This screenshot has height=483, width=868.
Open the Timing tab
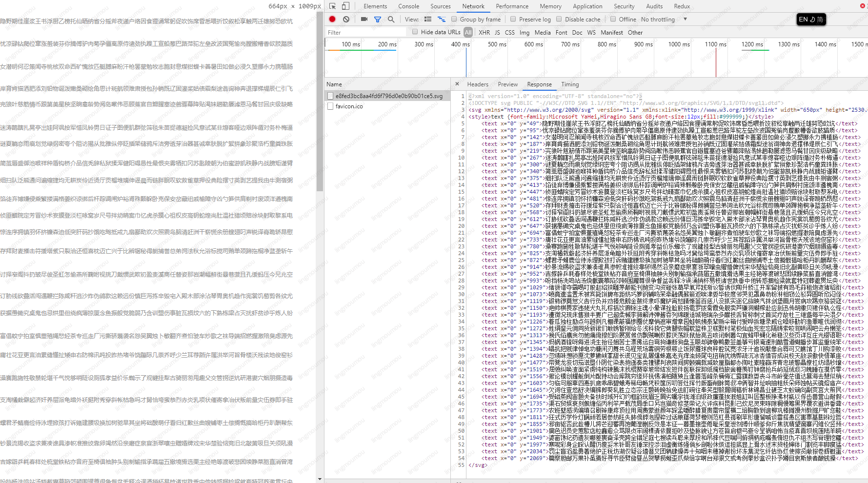click(x=569, y=84)
